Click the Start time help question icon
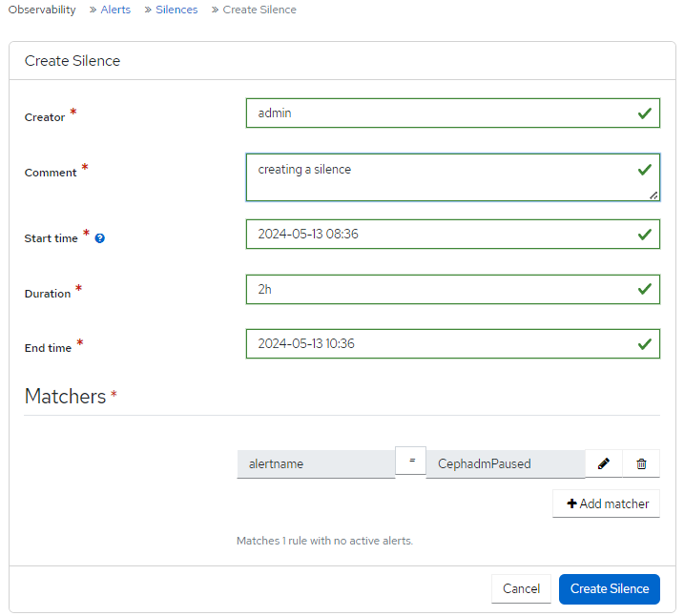 point(99,238)
